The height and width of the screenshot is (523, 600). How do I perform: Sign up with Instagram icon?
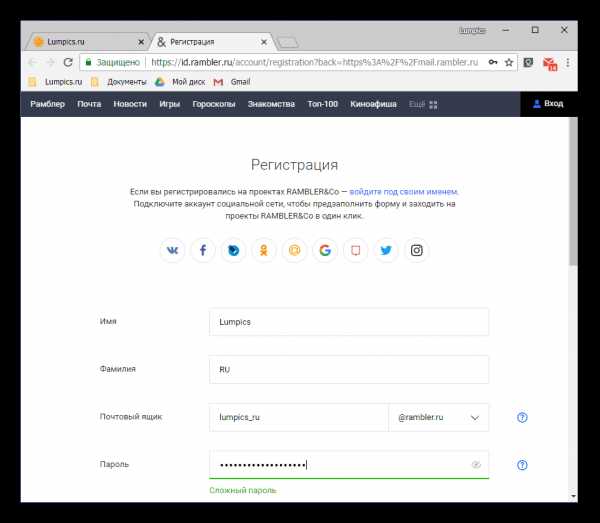[417, 250]
